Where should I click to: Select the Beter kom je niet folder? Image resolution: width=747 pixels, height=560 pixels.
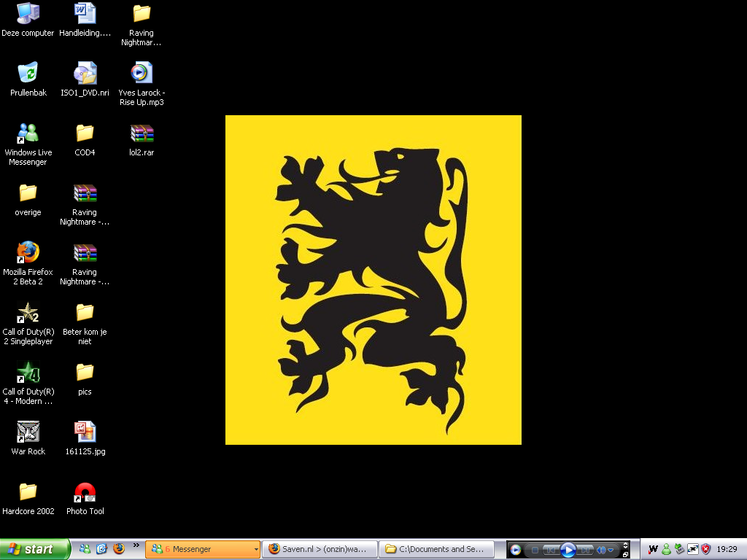click(x=85, y=324)
